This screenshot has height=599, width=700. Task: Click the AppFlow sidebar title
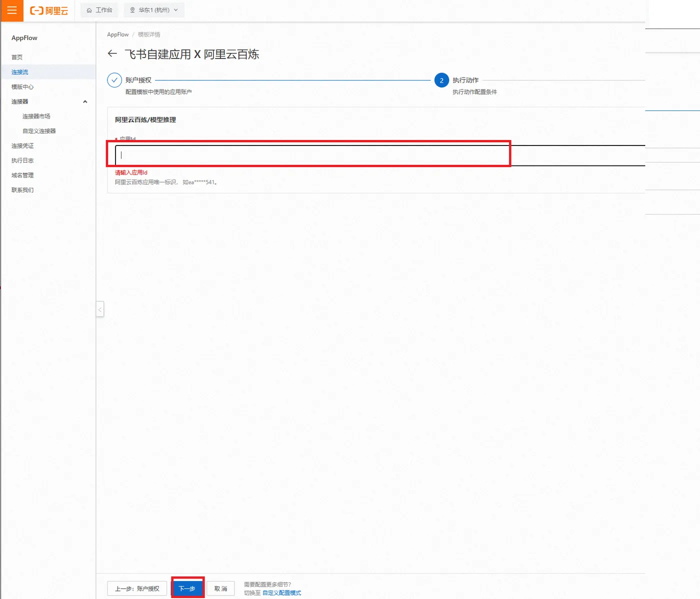click(x=24, y=38)
